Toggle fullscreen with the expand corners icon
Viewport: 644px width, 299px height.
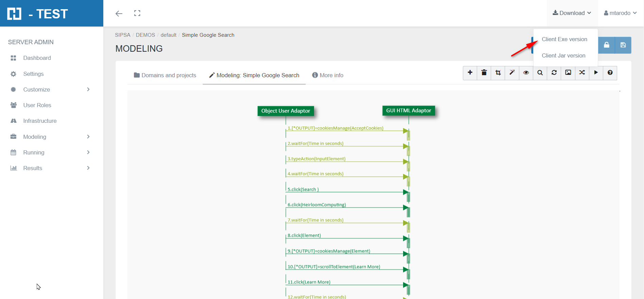[137, 13]
